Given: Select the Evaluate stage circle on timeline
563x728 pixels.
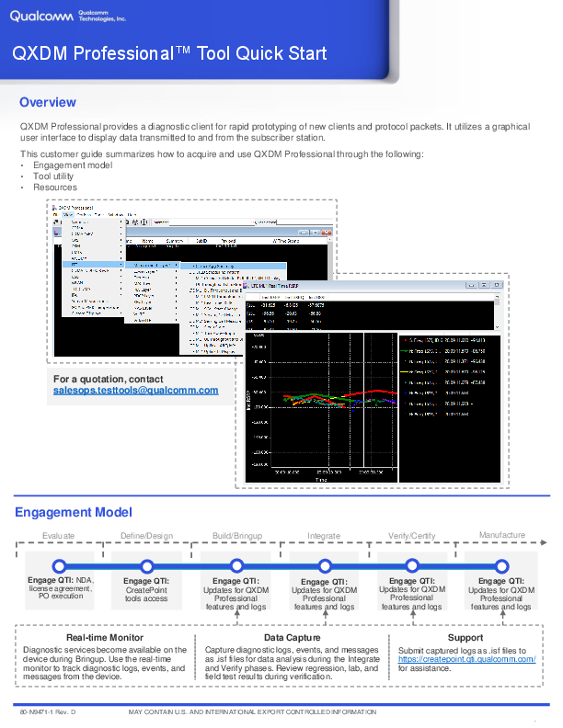Looking at the screenshot, I should pyautogui.click(x=59, y=566).
